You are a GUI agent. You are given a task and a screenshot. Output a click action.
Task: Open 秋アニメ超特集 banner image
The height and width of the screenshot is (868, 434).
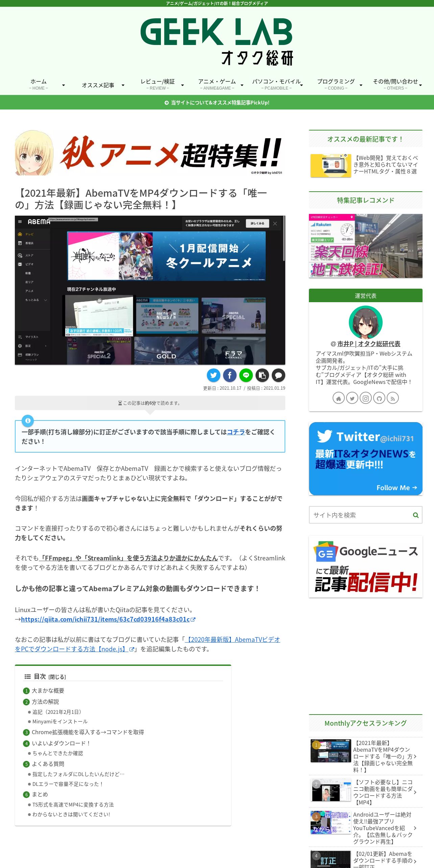click(x=150, y=152)
